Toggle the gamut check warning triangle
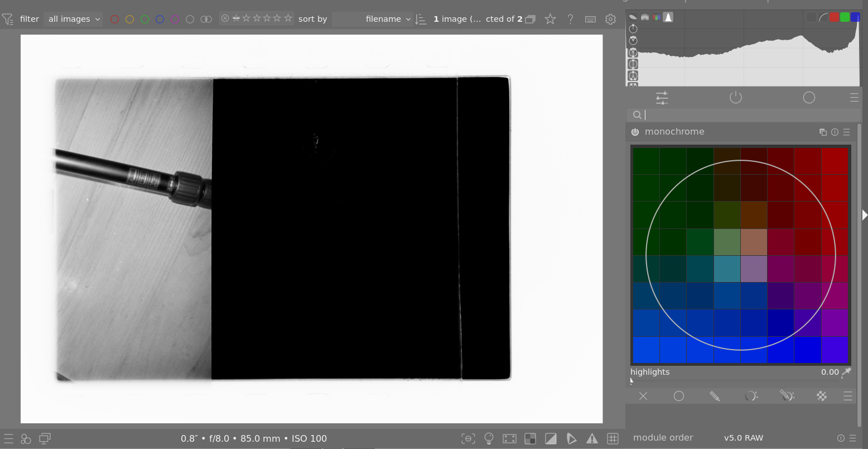868x449 pixels. (592, 438)
